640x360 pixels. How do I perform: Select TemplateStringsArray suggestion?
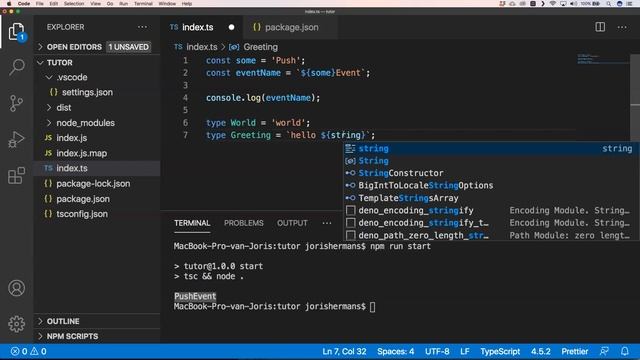pyautogui.click(x=490, y=198)
